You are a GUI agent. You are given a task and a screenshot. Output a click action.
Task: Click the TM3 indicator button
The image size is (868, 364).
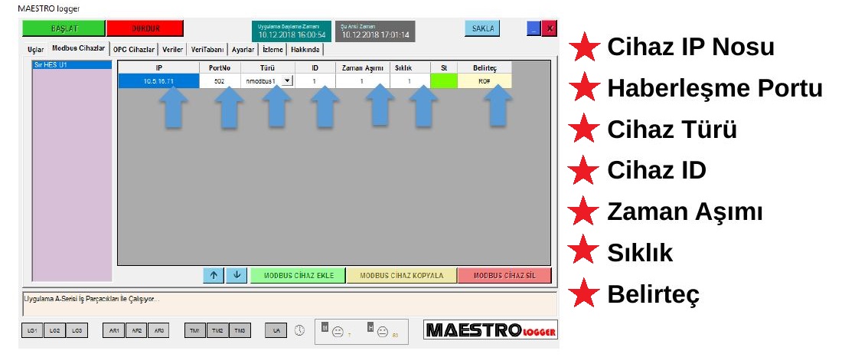pyautogui.click(x=240, y=331)
